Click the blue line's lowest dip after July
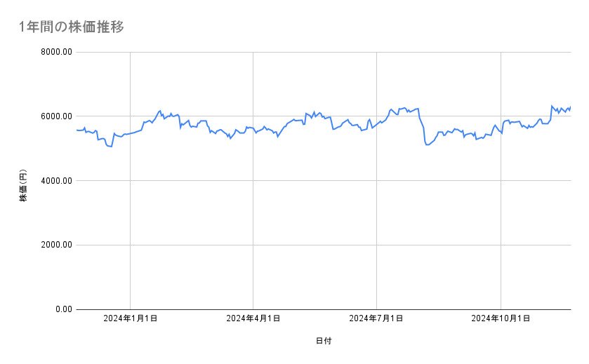This screenshot has height=364, width=589. [427, 144]
